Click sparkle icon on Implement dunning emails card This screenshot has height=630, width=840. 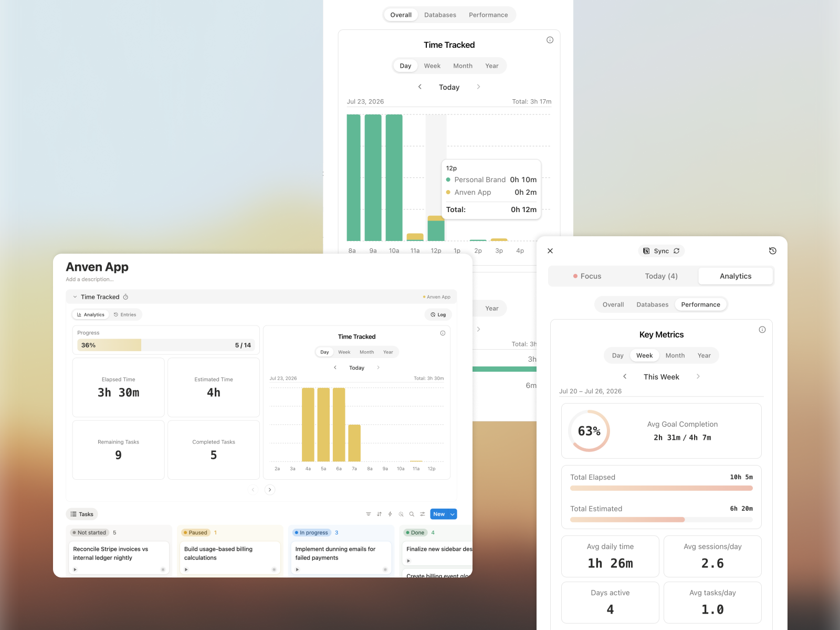click(x=385, y=570)
